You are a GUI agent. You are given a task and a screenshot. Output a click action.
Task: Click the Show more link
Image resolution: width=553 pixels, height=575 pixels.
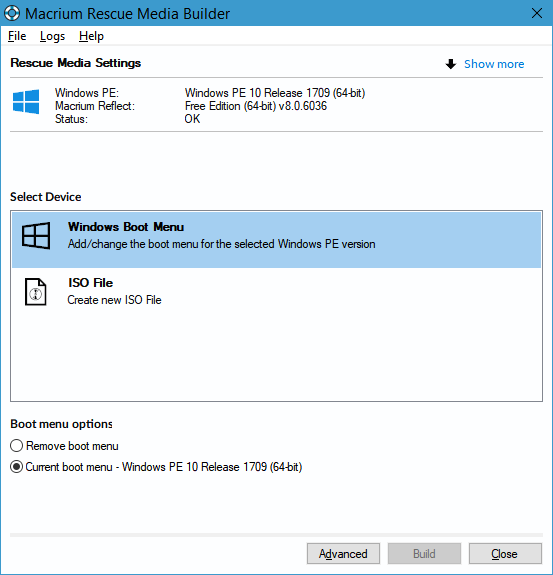(x=494, y=64)
